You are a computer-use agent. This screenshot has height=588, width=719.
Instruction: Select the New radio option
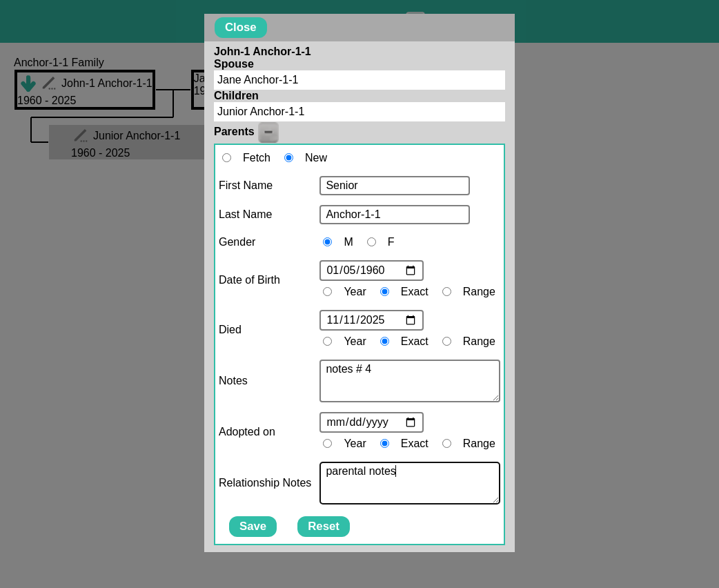coord(288,158)
